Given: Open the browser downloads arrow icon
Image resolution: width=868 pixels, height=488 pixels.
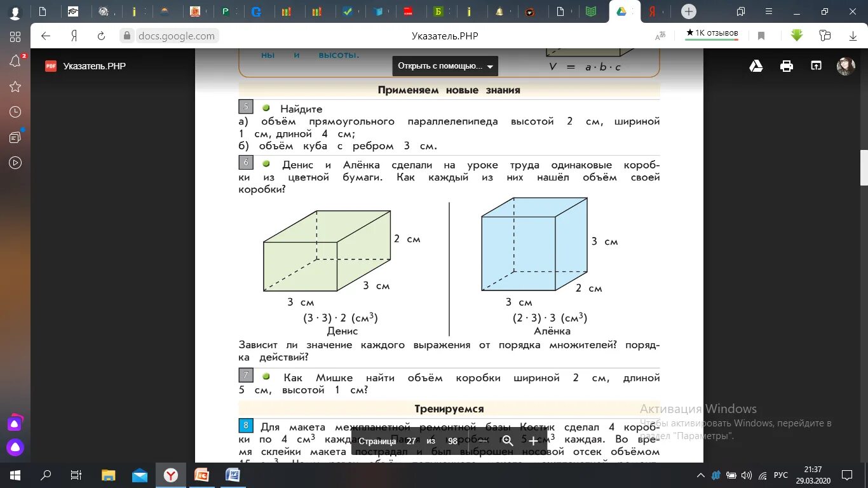Looking at the screenshot, I should tap(853, 36).
